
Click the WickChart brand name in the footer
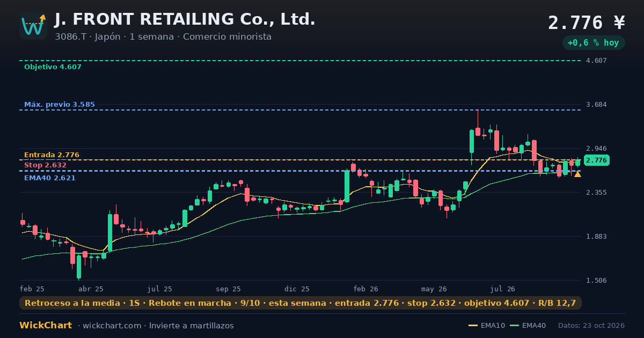[46, 326]
